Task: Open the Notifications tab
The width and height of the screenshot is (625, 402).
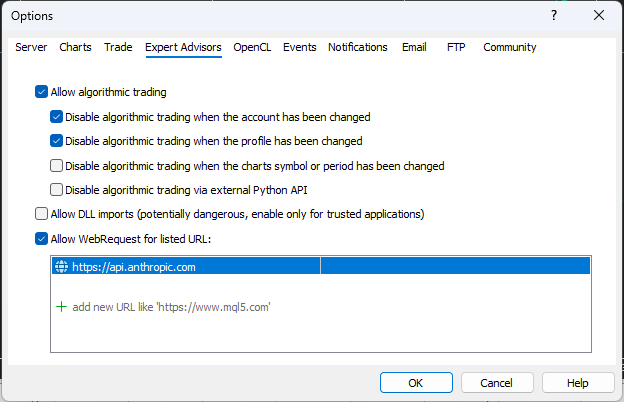Action: pos(357,47)
